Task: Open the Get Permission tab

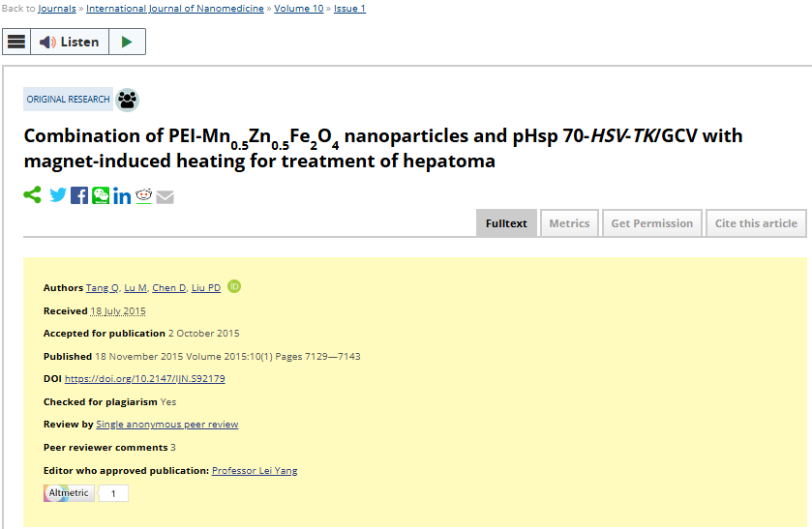Action: (x=652, y=223)
